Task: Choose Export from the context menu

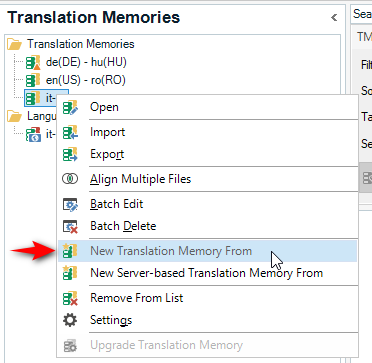Action: (207, 154)
